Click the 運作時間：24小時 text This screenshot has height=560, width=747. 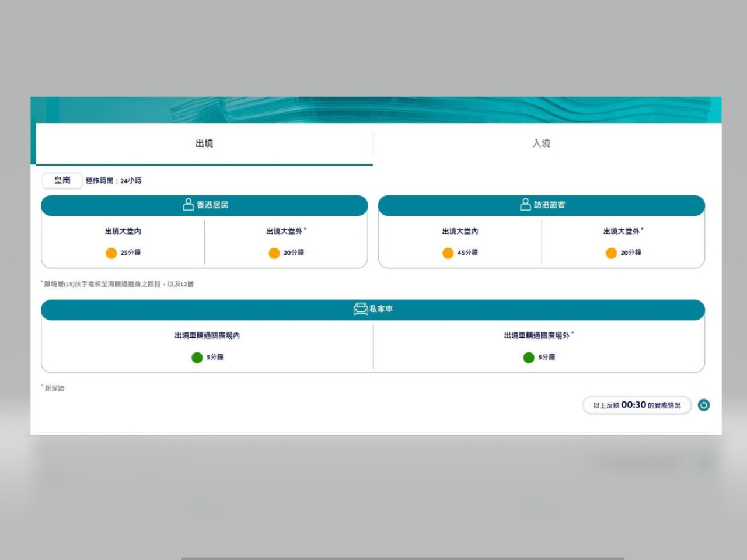coord(114,181)
